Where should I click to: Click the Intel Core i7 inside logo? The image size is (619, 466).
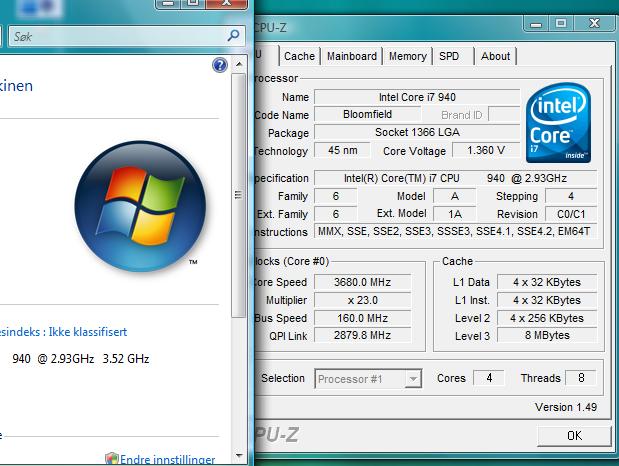(x=559, y=122)
